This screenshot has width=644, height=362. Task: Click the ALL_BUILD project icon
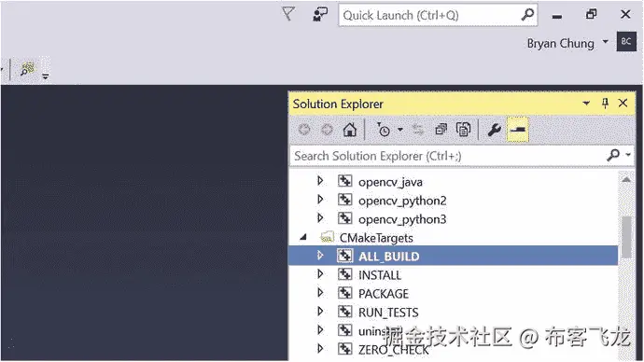344,256
